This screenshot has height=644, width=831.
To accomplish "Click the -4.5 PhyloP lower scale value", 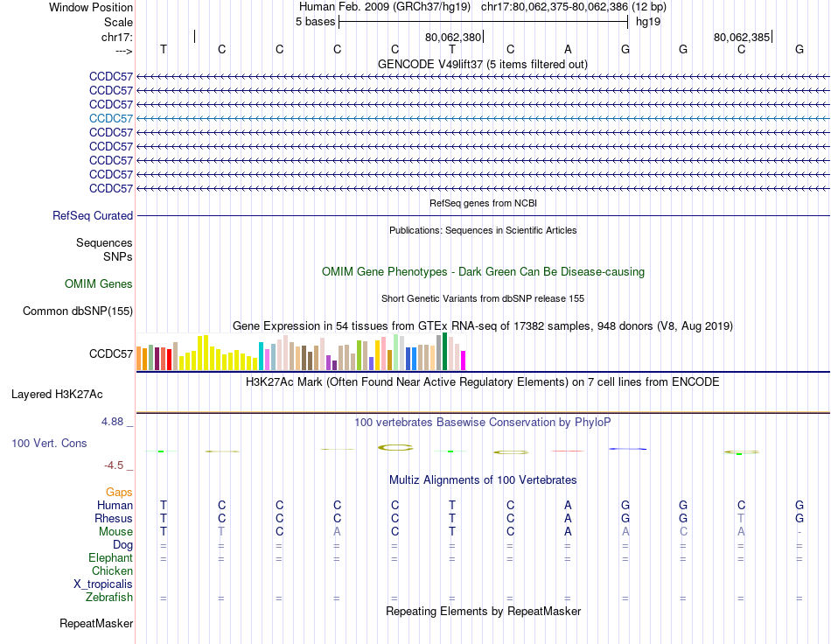I will point(114,465).
